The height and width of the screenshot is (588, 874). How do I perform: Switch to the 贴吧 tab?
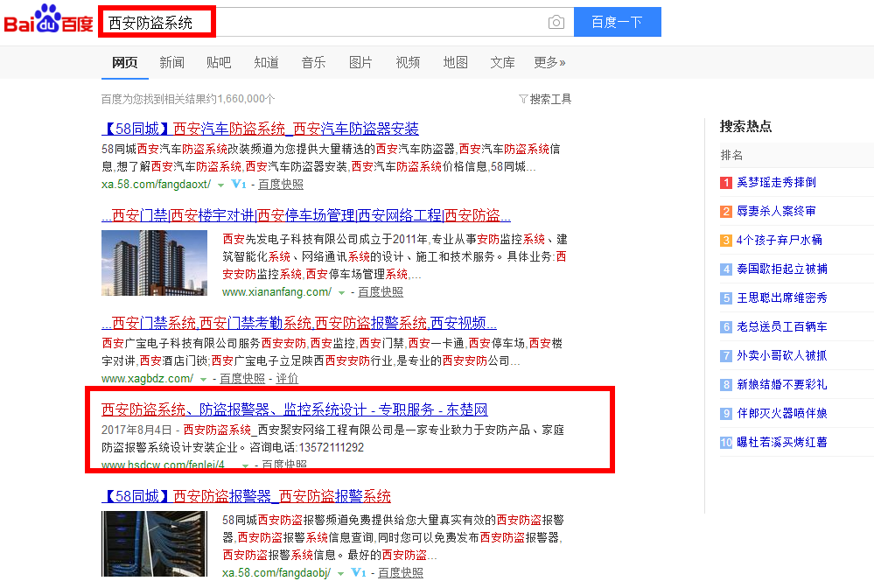click(219, 62)
